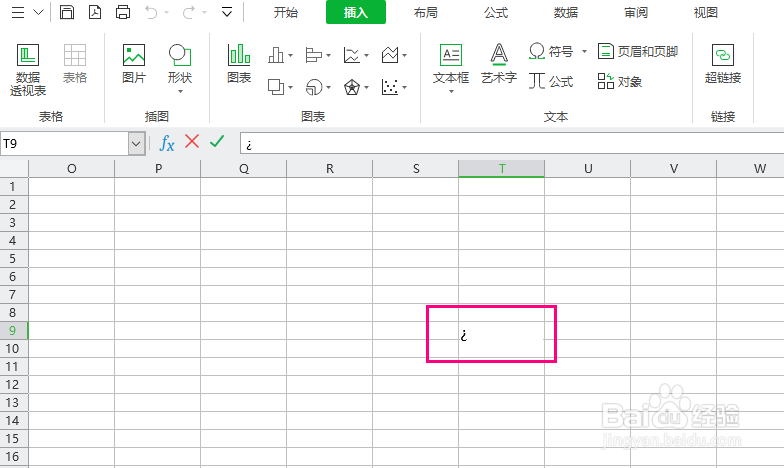Expand the file menu chevron arrow
Screen dimensions: 784x468
click(38, 12)
